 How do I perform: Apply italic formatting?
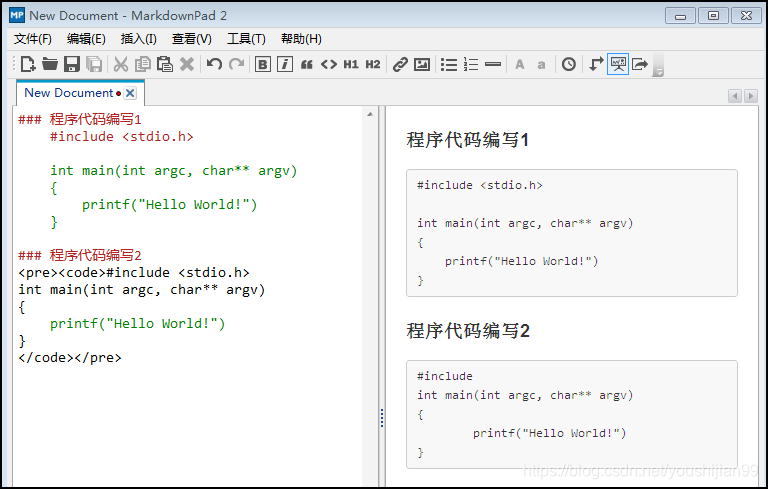285,64
